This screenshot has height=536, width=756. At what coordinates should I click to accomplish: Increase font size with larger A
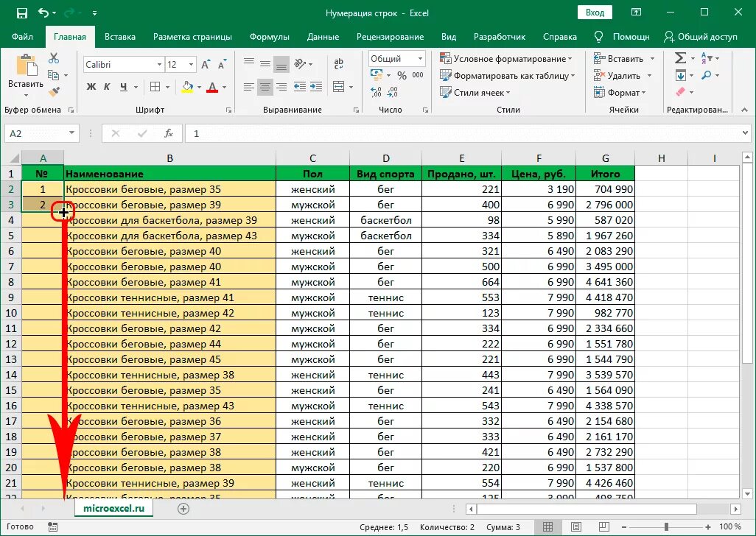(x=206, y=65)
